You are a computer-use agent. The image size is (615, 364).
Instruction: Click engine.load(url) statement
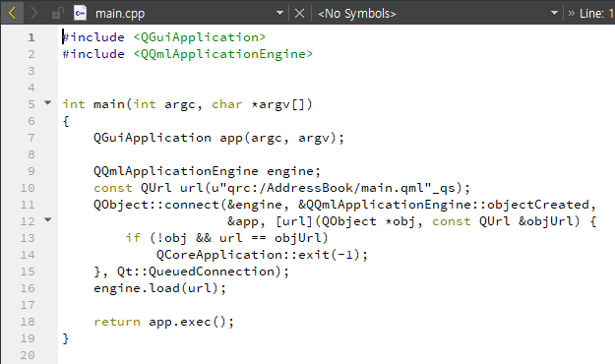coord(159,288)
